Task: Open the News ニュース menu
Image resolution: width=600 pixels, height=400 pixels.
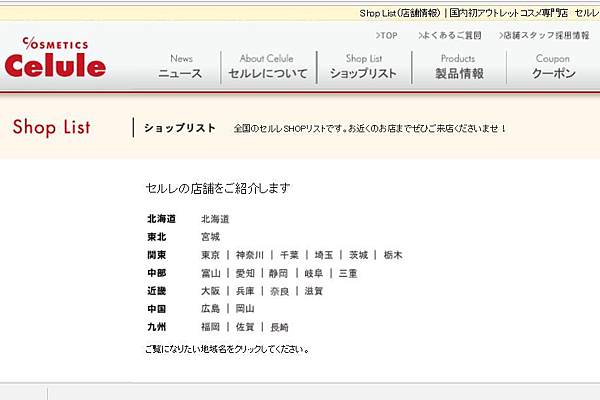Action: pos(180,67)
